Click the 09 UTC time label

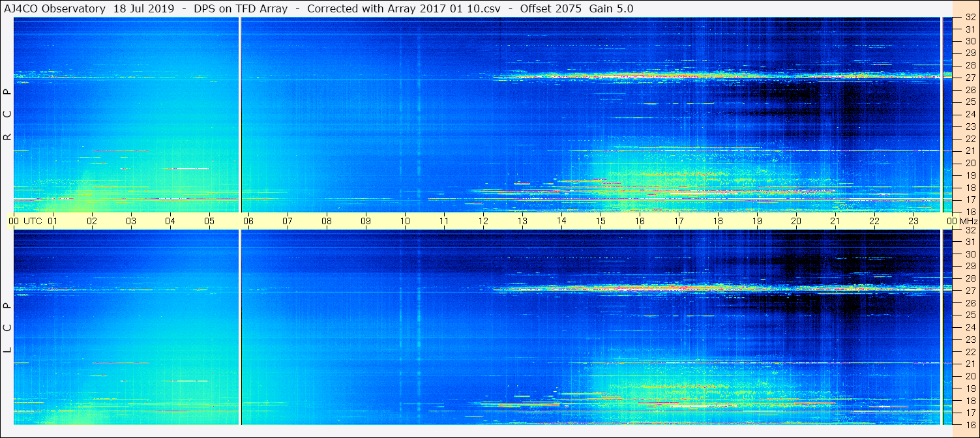tap(366, 221)
